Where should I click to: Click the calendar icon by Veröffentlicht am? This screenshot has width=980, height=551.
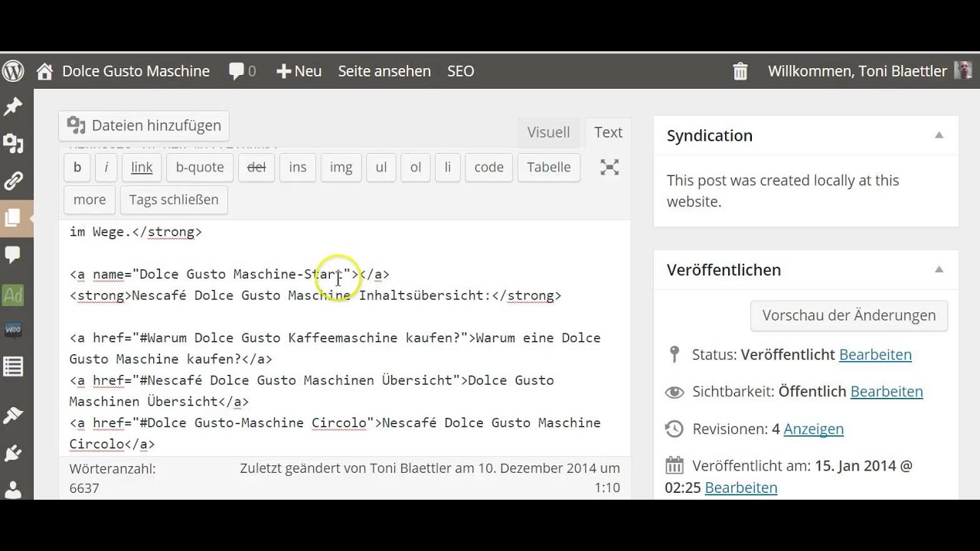675,465
